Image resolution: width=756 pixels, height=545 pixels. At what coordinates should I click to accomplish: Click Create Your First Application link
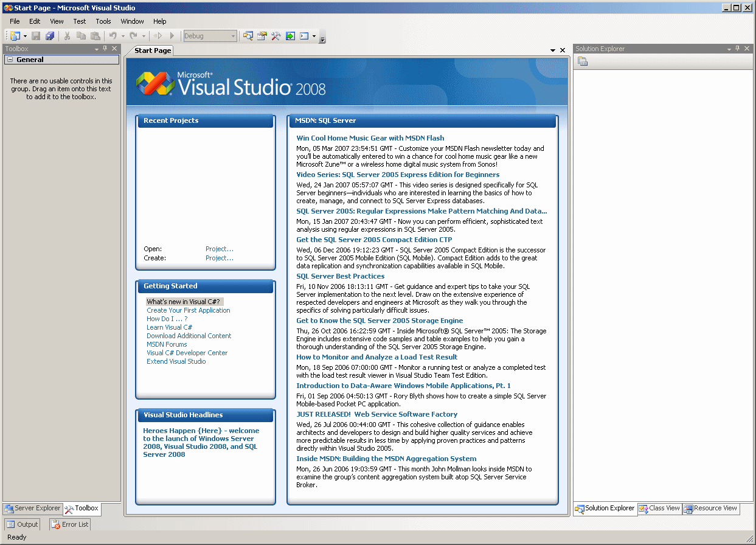tap(189, 310)
